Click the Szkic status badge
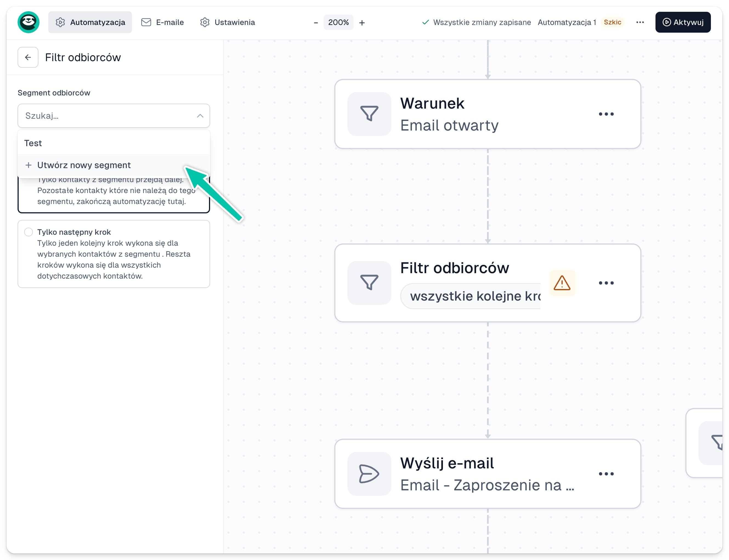 click(x=612, y=22)
